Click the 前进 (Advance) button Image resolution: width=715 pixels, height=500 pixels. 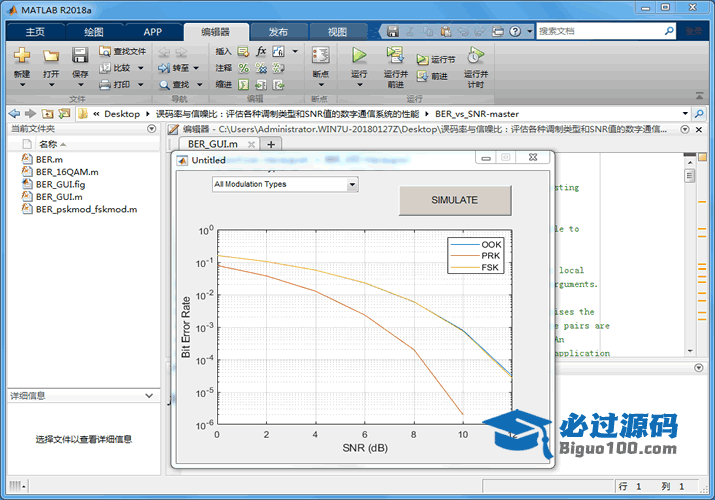(x=432, y=76)
